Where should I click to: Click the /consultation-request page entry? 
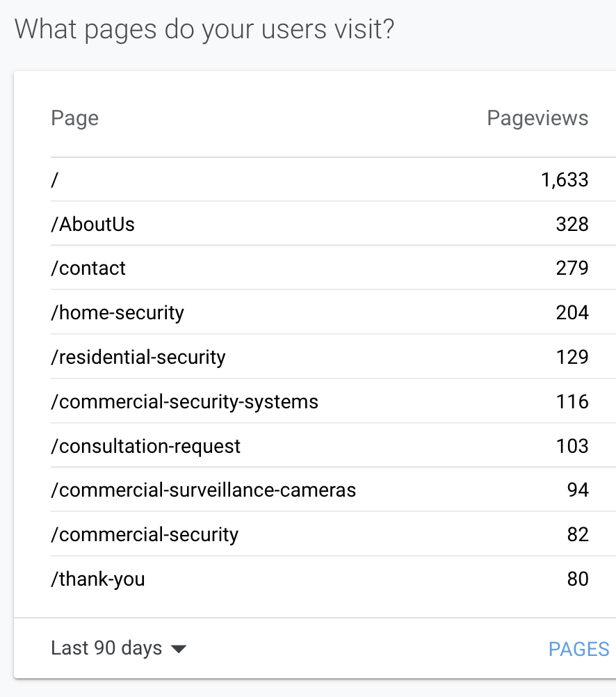coord(146,446)
